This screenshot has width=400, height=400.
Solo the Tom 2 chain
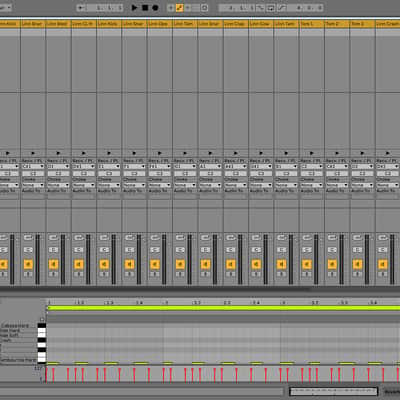click(x=332, y=274)
